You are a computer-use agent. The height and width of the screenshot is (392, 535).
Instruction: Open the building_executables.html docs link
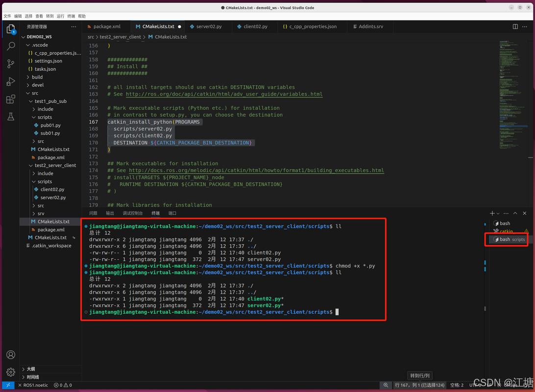[x=256, y=170]
